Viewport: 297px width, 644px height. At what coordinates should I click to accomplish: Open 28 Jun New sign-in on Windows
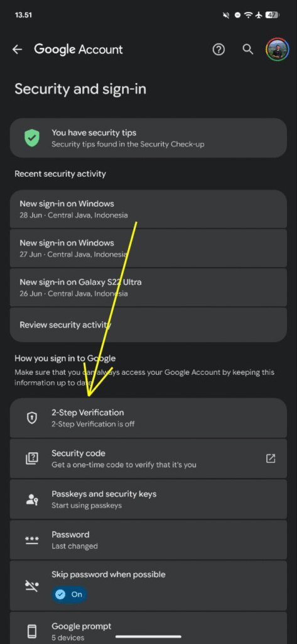[148, 209]
